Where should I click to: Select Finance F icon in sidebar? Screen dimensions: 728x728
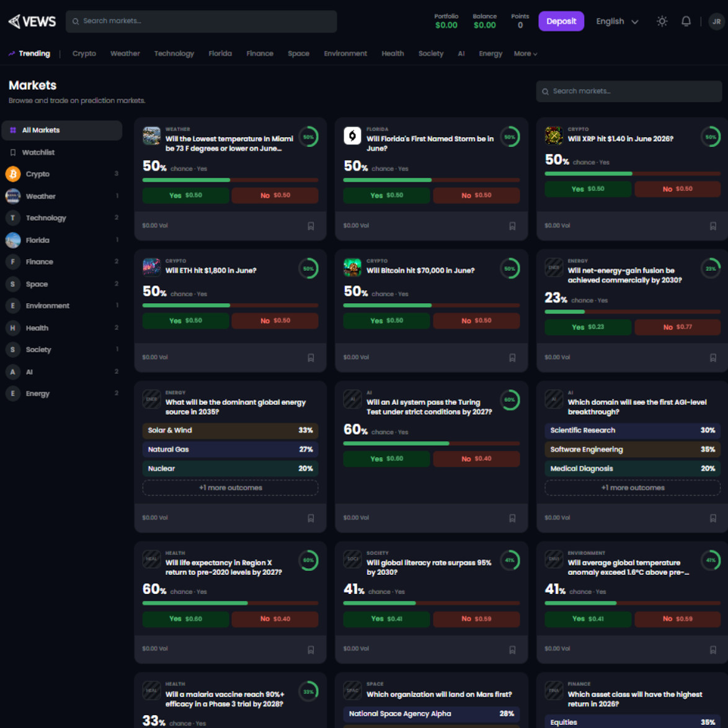12,262
